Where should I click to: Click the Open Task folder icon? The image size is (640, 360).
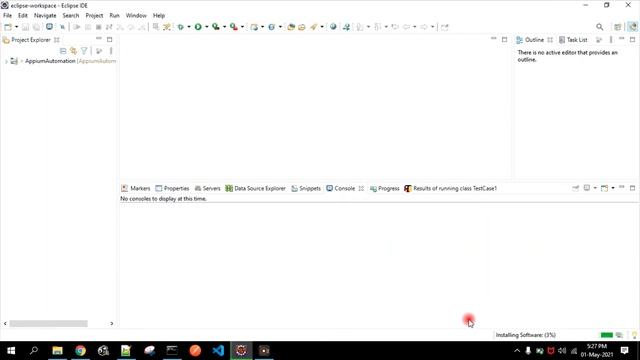click(302, 27)
